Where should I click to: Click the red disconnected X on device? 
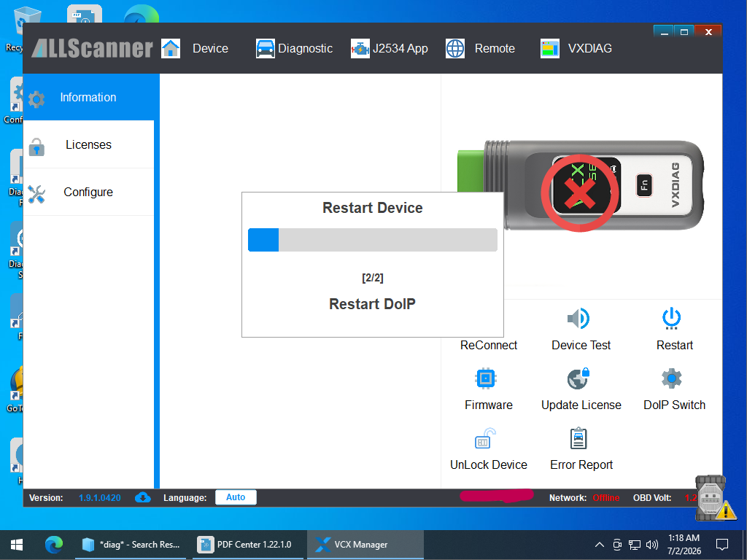pyautogui.click(x=580, y=193)
